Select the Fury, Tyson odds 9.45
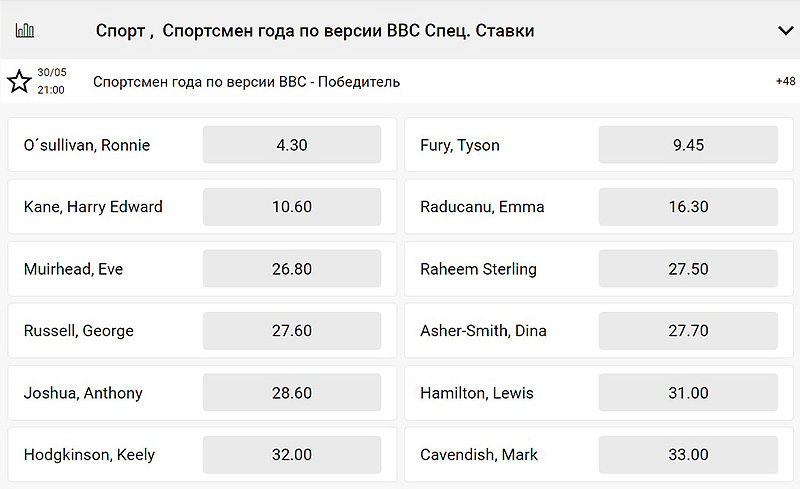 (x=688, y=145)
